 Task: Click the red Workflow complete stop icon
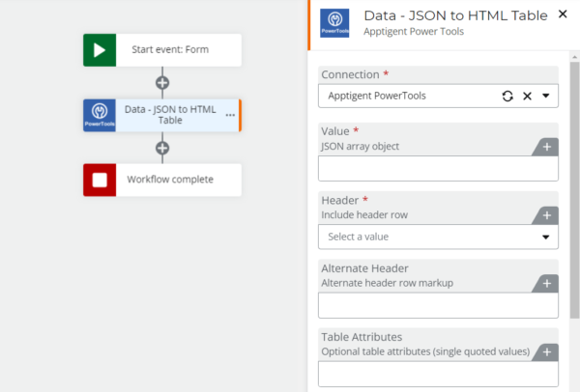[x=100, y=180]
